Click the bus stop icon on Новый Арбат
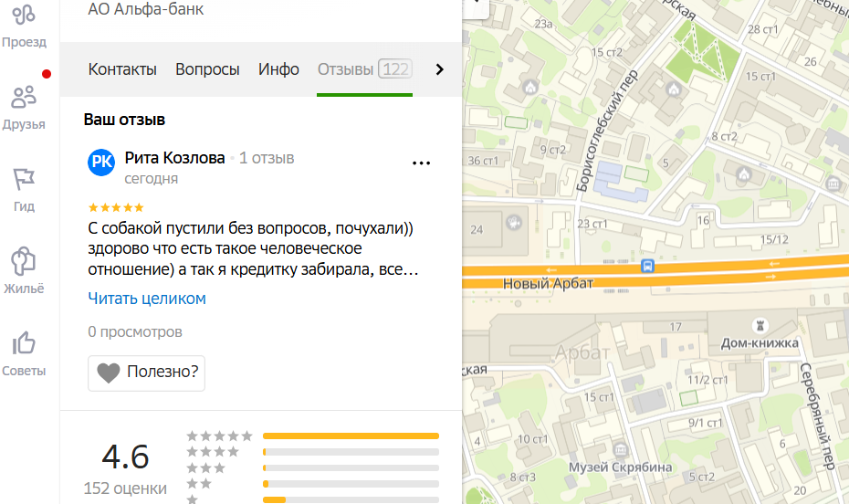 click(x=647, y=266)
